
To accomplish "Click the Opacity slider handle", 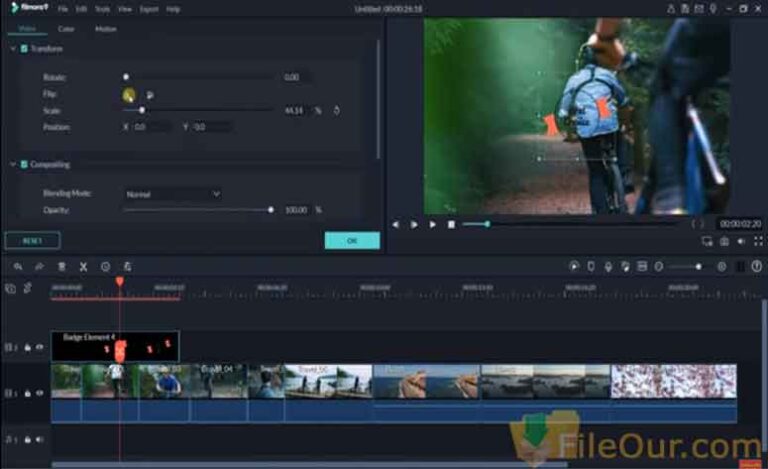I will [x=270, y=210].
